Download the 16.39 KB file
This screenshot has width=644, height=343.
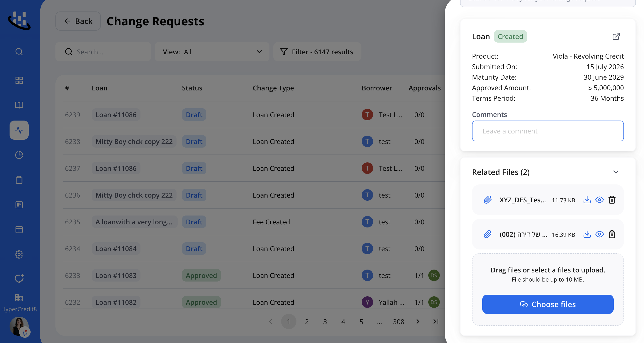click(x=587, y=234)
